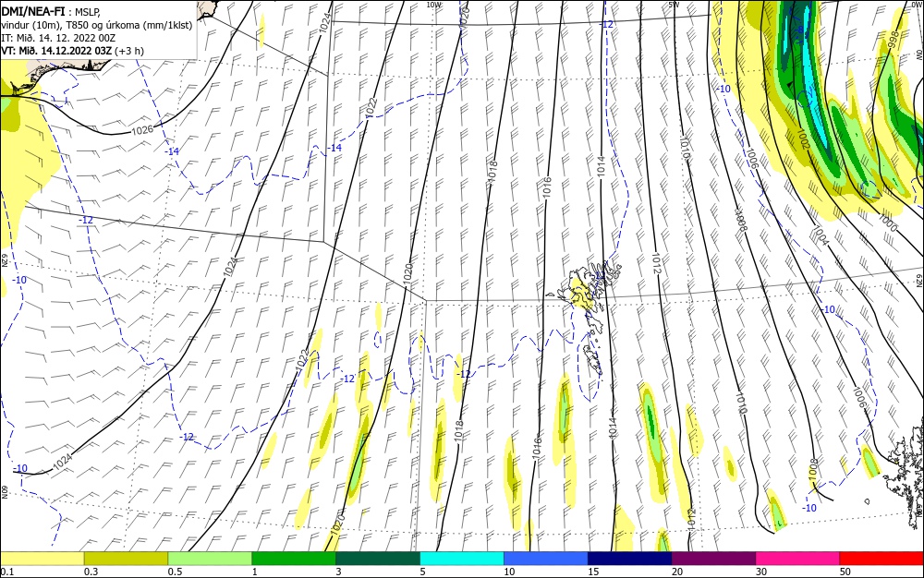Select the green 1–3 legend swatch

[294, 559]
